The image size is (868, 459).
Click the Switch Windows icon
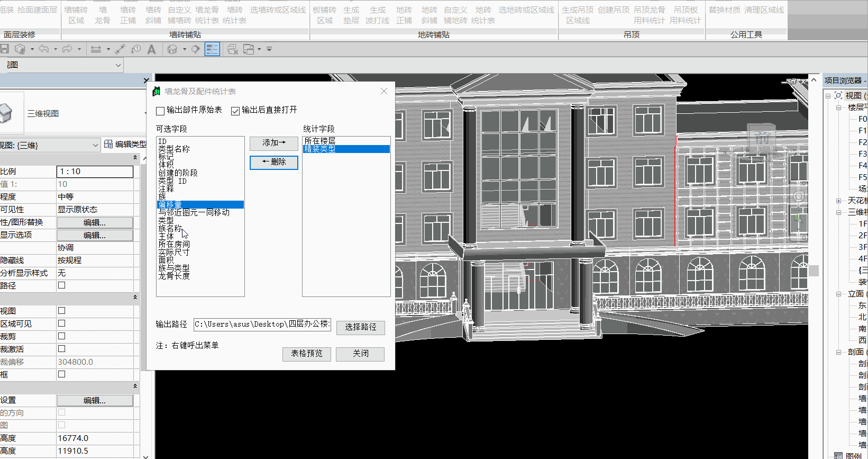click(x=249, y=49)
